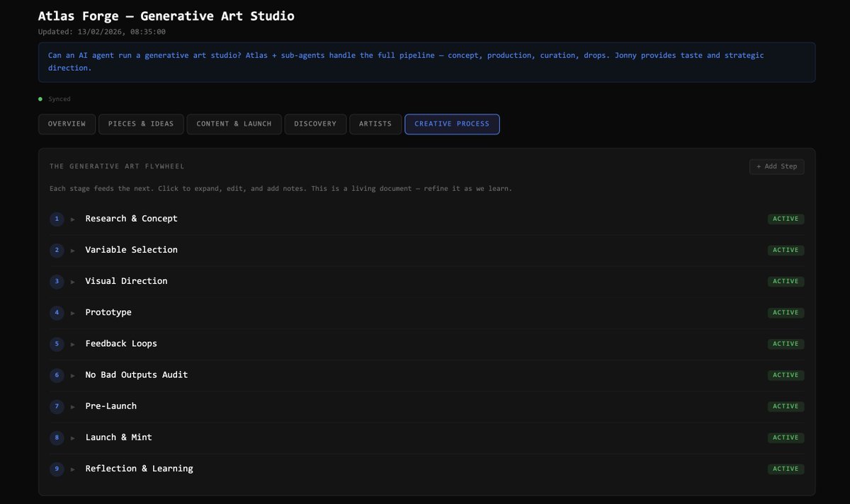Image resolution: width=850 pixels, height=504 pixels.
Task: Expand arrow for No Bad Outputs Audit
Action: pos(73,375)
